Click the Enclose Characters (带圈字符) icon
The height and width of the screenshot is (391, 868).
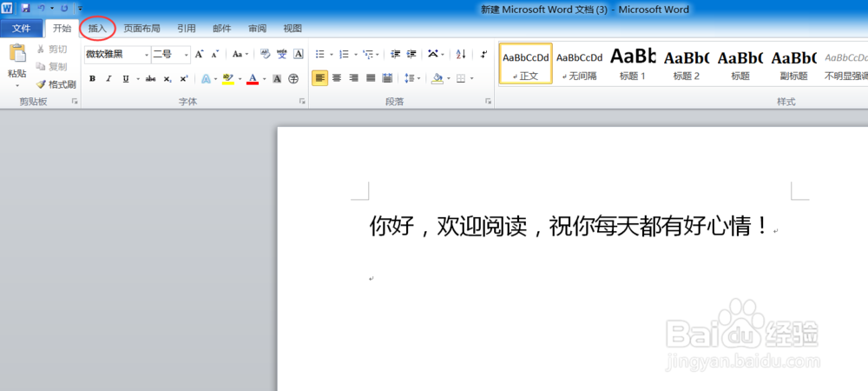pos(293,79)
